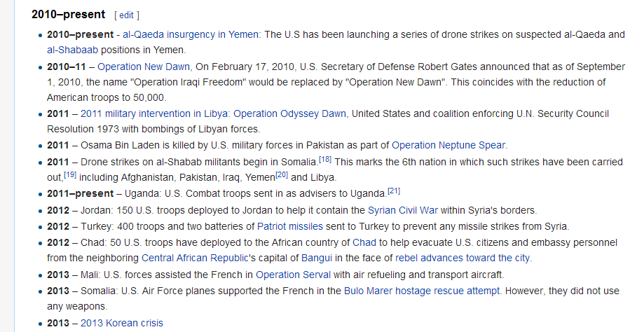Follow the Syrian Civil War link

coord(403,211)
